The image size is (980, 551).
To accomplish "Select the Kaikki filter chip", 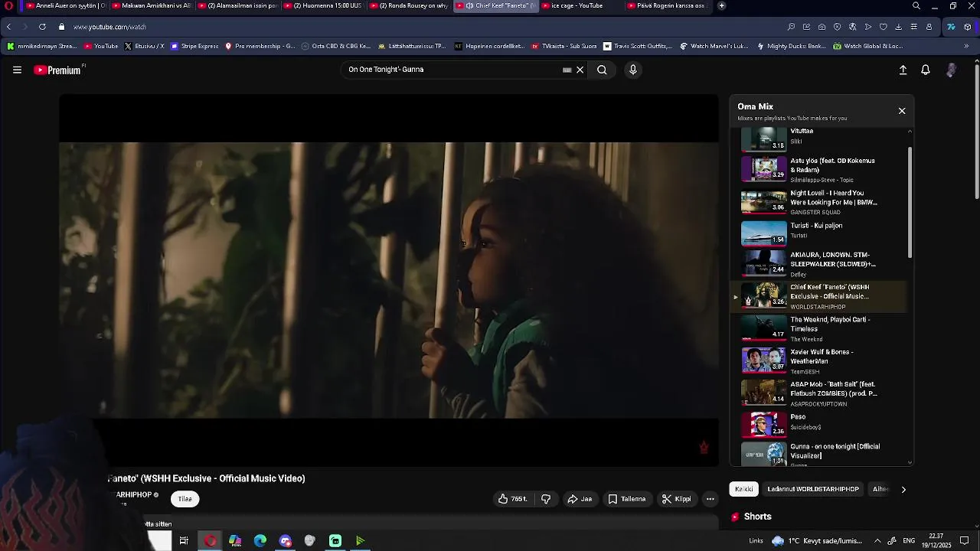I will point(744,489).
